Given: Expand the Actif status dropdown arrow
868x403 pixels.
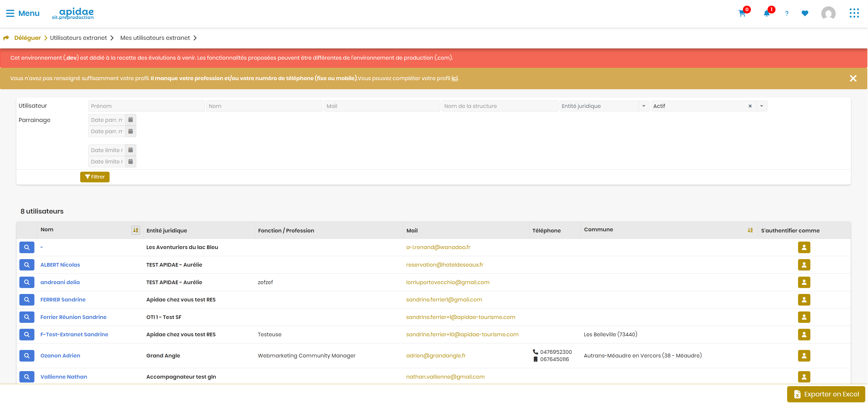Looking at the screenshot, I should tap(762, 106).
